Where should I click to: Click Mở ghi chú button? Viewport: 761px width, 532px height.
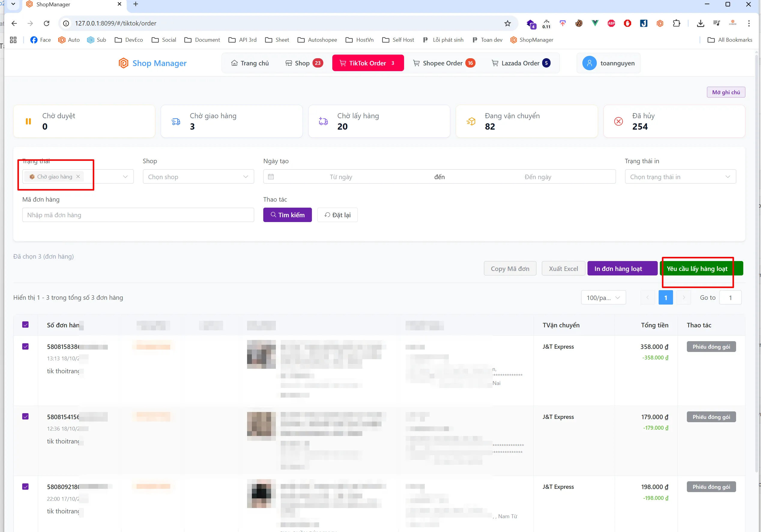(x=726, y=92)
